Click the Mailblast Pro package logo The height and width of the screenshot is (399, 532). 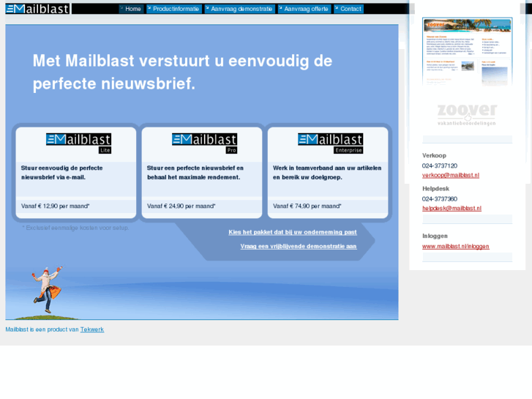(205, 143)
